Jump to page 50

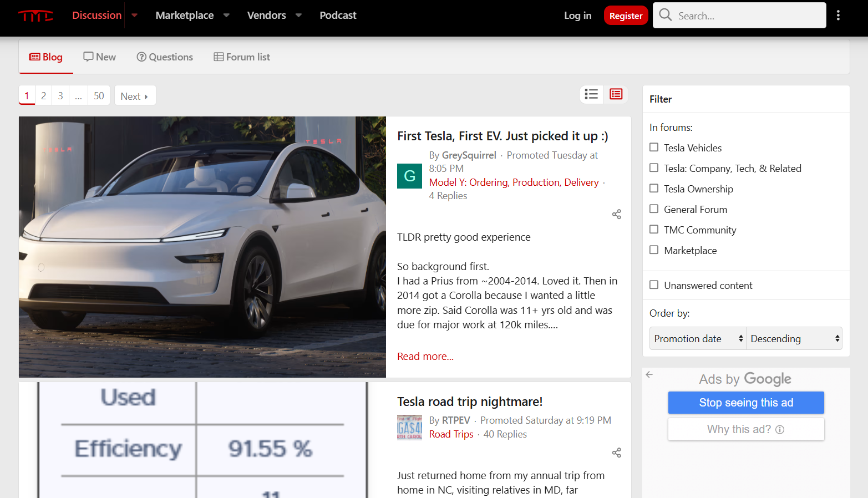pyautogui.click(x=99, y=95)
